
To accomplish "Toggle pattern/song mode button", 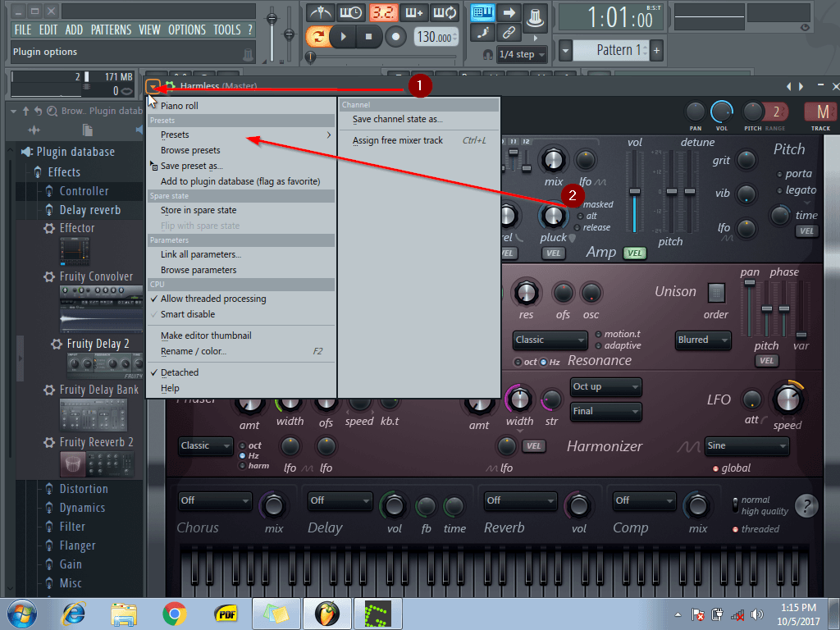I will 317,36.
